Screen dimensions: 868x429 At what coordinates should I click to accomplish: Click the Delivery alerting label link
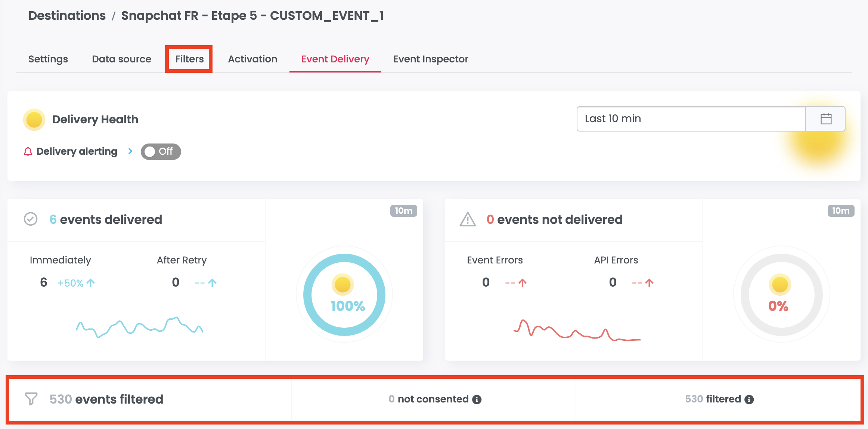[x=77, y=151]
